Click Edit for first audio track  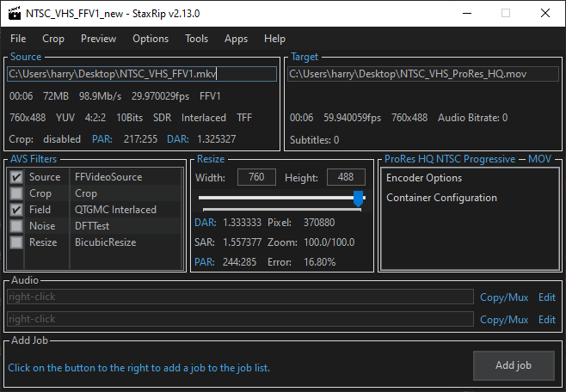click(x=547, y=297)
